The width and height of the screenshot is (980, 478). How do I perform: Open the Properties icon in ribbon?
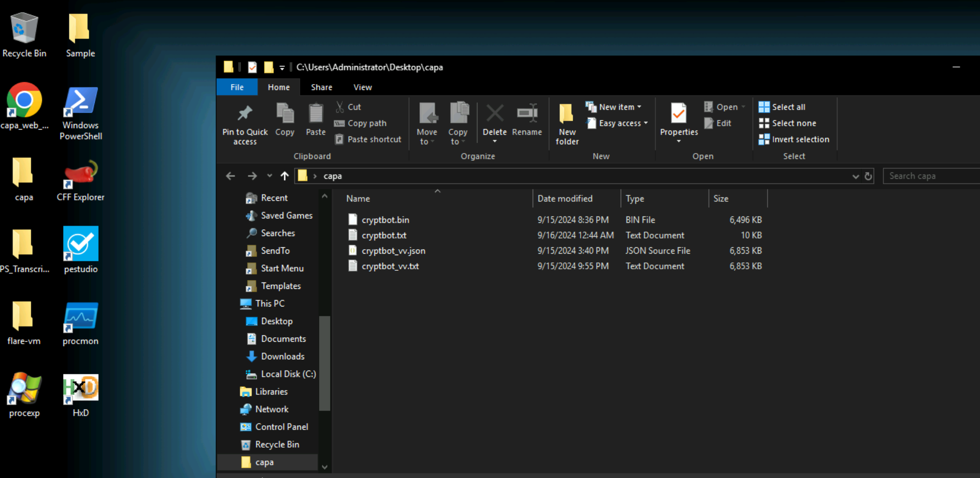678,114
